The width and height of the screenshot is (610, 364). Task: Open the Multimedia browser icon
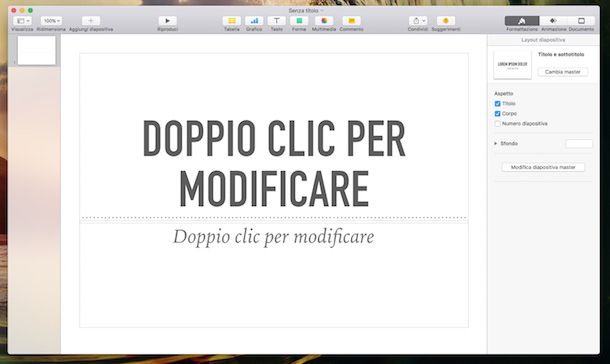point(324,21)
